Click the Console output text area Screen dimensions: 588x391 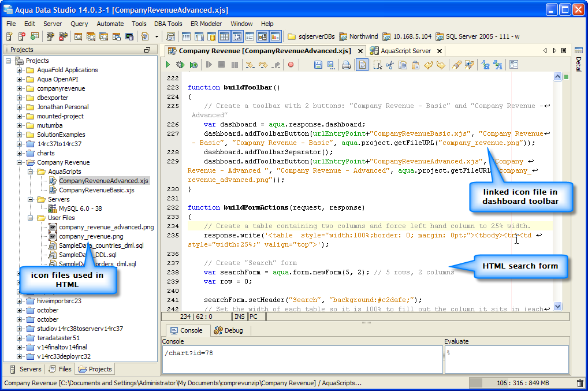click(x=302, y=359)
